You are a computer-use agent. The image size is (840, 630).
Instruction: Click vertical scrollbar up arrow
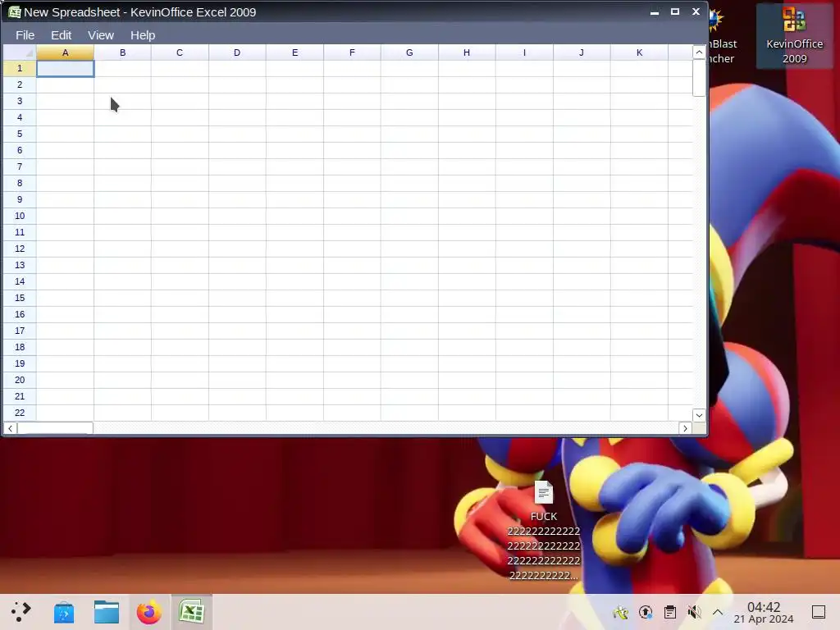click(699, 52)
